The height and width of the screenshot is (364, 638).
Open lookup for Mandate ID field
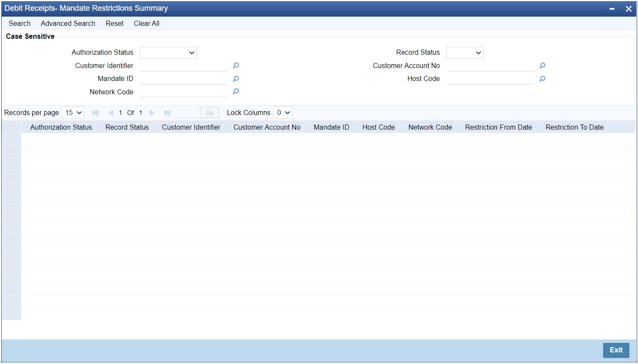[x=236, y=79]
